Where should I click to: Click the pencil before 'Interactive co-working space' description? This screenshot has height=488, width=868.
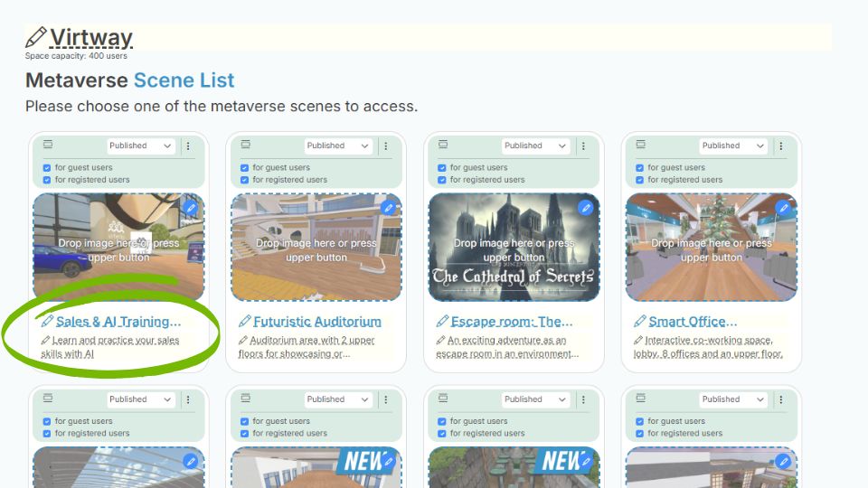638,341
